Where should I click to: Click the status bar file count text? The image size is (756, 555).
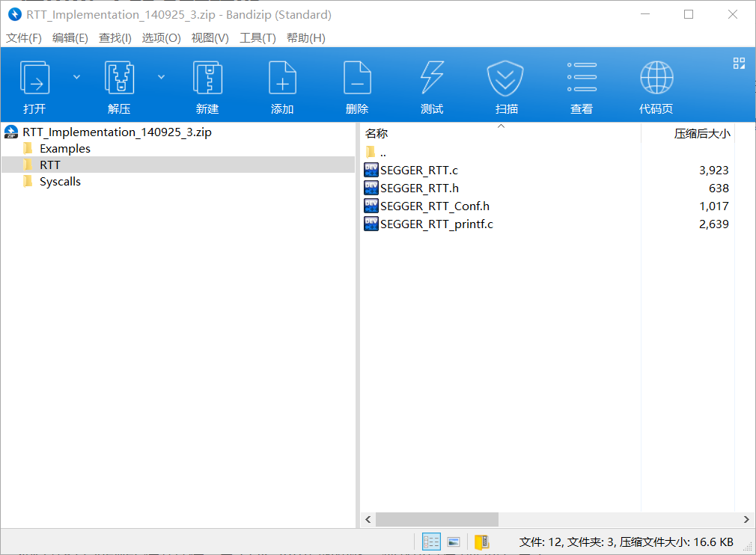[626, 542]
